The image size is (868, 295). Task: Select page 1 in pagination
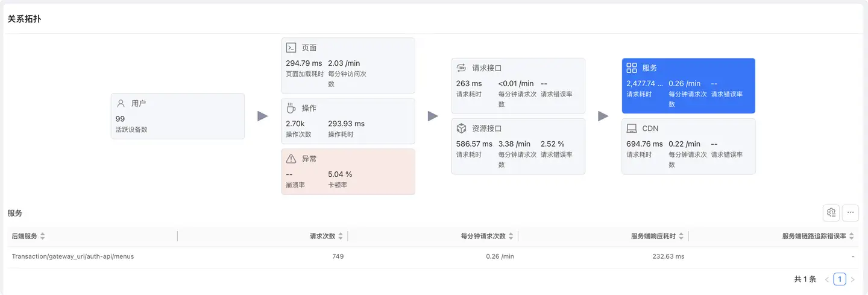(x=840, y=279)
